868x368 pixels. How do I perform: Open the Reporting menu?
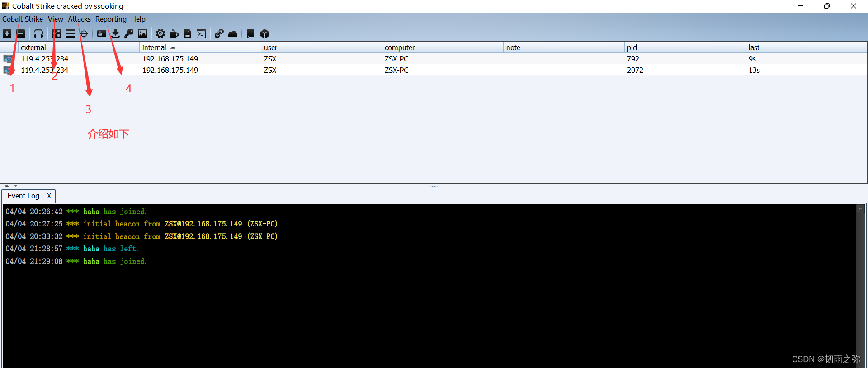coord(111,19)
